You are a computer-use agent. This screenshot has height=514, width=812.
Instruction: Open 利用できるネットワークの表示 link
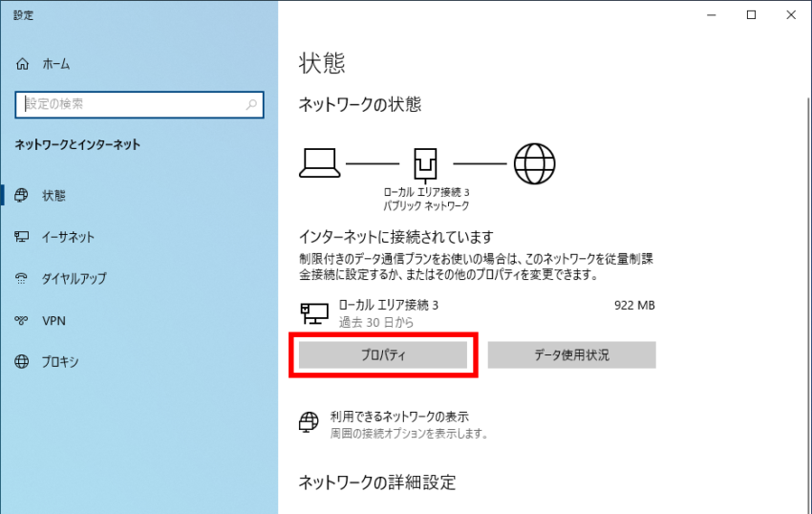tap(399, 417)
